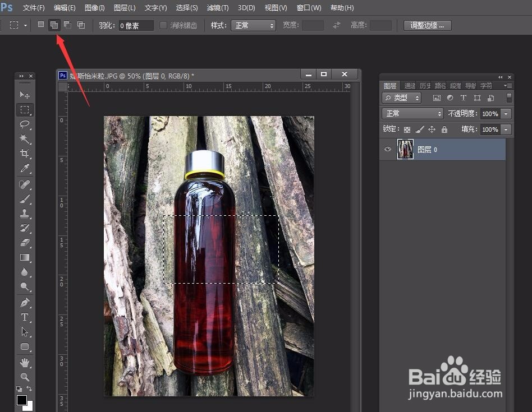This screenshot has width=532, height=412.
Task: Open the 文件(F) menu
Action: click(x=34, y=7)
